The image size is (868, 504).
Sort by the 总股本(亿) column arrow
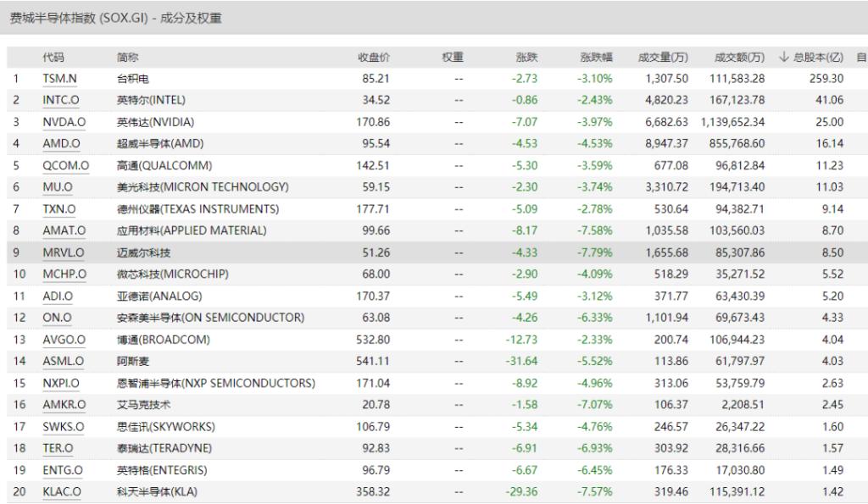pyautogui.click(x=783, y=57)
